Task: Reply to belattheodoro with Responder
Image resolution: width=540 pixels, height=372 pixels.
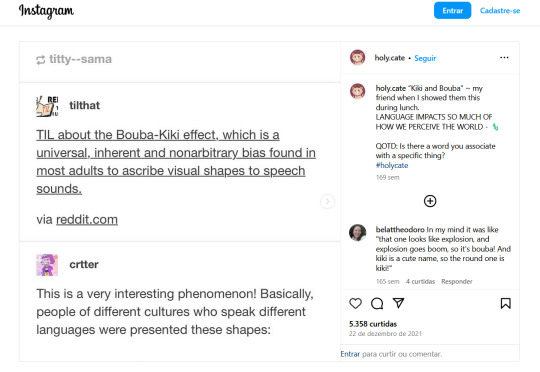Action: 457,281
